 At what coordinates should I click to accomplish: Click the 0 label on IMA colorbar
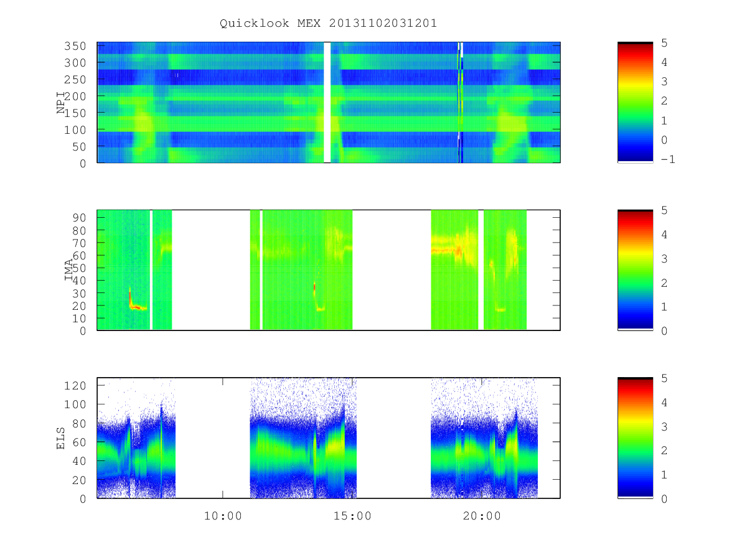pyautogui.click(x=665, y=331)
